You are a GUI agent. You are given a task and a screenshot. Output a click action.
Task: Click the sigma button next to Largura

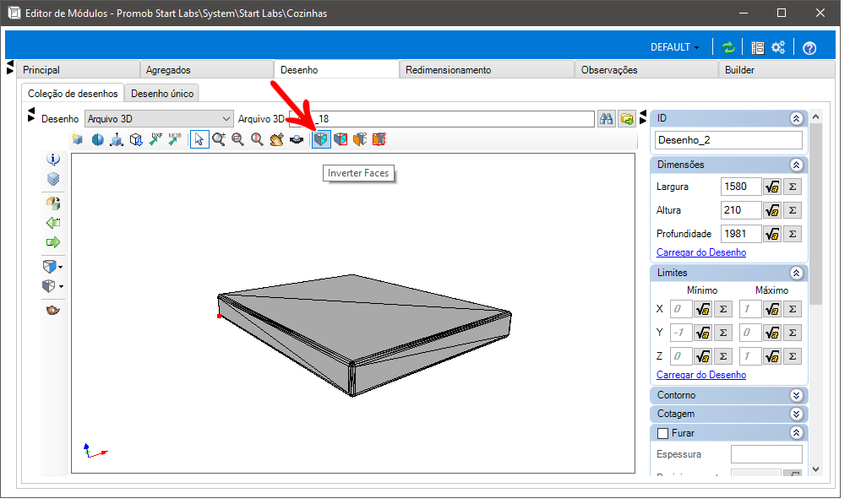(x=792, y=187)
